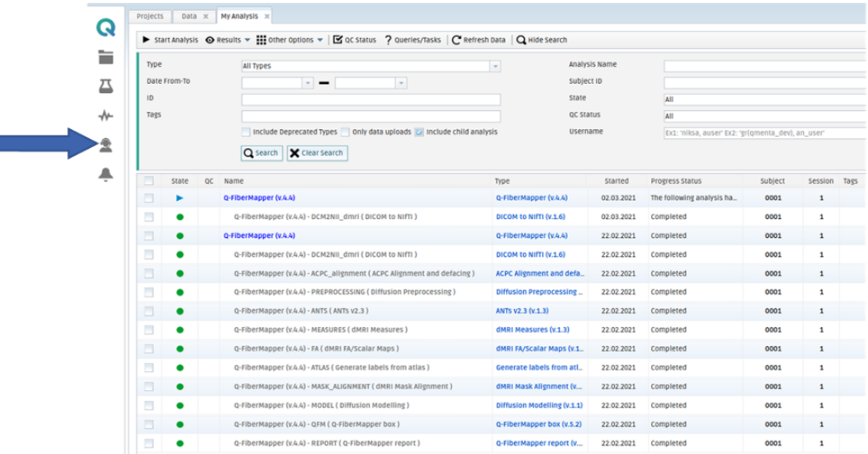Click the Analysis Name input field

764,66
